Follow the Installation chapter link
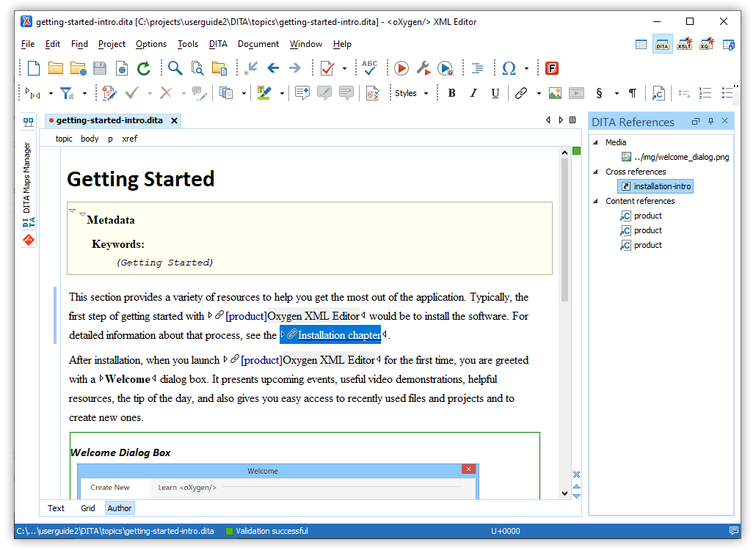This screenshot has width=756, height=550. pyautogui.click(x=339, y=334)
